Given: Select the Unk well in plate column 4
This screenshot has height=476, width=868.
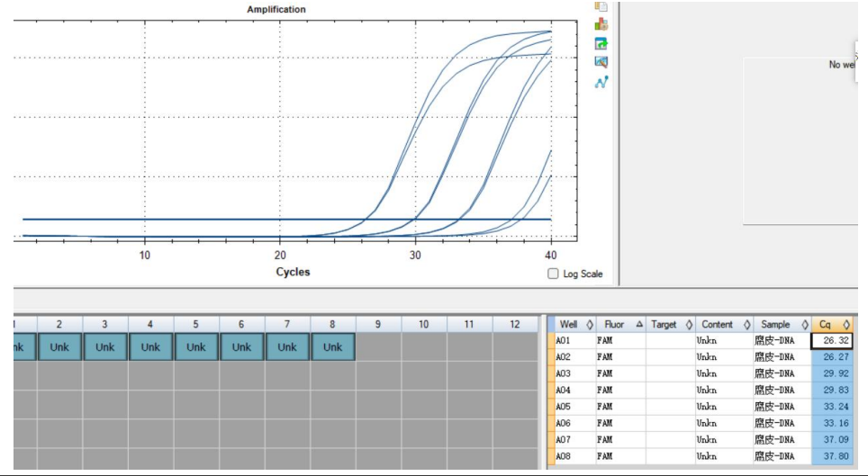Looking at the screenshot, I should (150, 347).
